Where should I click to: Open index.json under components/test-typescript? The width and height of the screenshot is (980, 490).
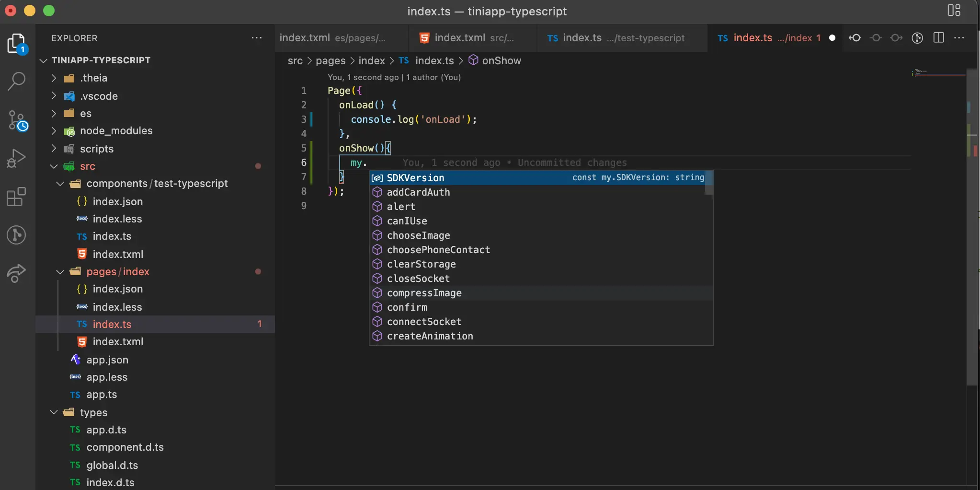click(x=155, y=201)
